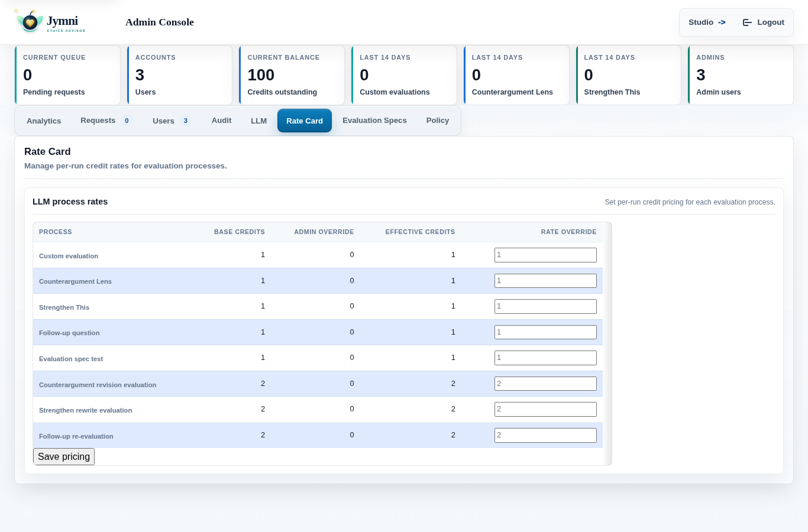This screenshot has width=808, height=532.
Task: Click the Strengthen This stat card
Action: pyautogui.click(x=629, y=75)
